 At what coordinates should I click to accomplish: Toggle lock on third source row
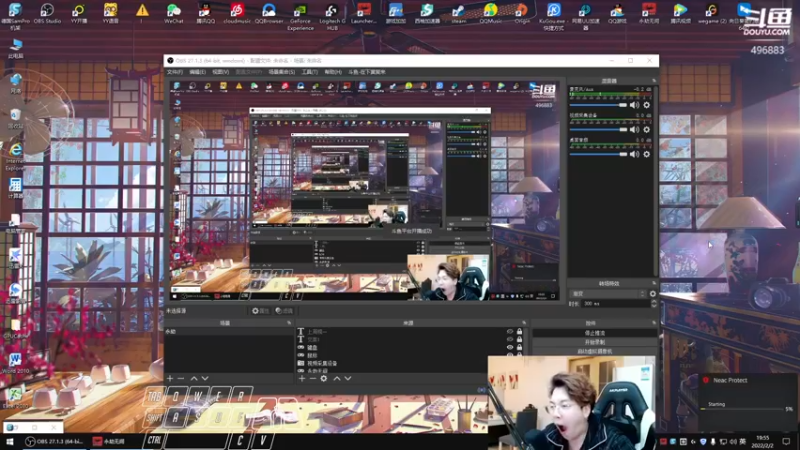click(x=519, y=347)
